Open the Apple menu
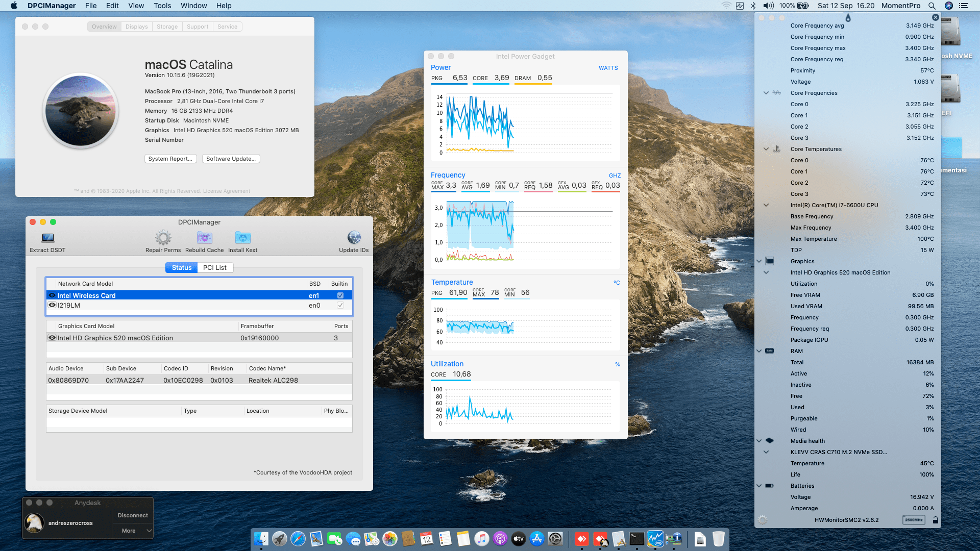Image resolution: width=980 pixels, height=551 pixels. (x=14, y=6)
